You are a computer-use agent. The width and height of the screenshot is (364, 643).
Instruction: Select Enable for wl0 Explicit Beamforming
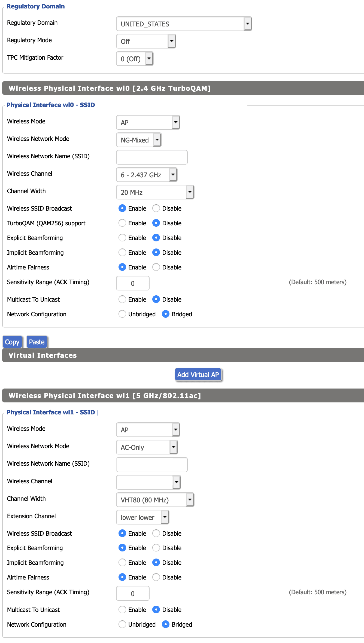coord(122,238)
